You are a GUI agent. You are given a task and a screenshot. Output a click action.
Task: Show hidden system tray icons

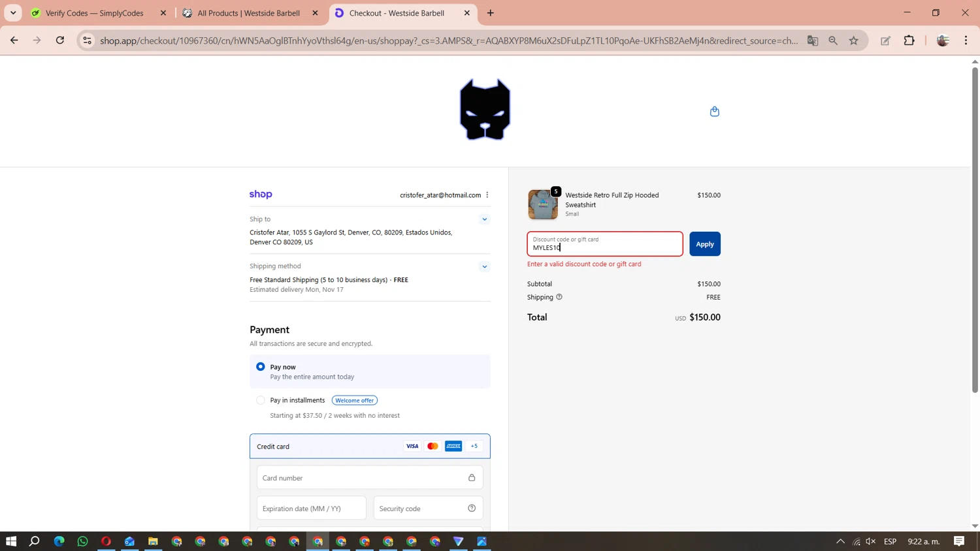[840, 541]
